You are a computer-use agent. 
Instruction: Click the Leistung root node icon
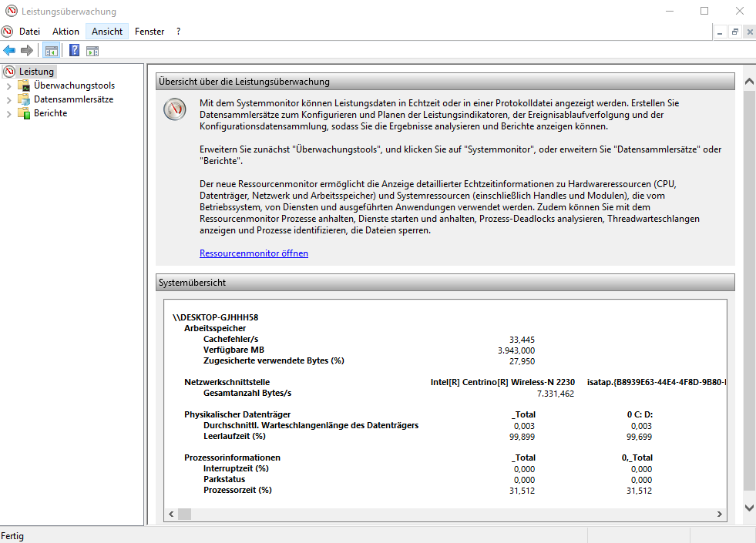(9, 72)
